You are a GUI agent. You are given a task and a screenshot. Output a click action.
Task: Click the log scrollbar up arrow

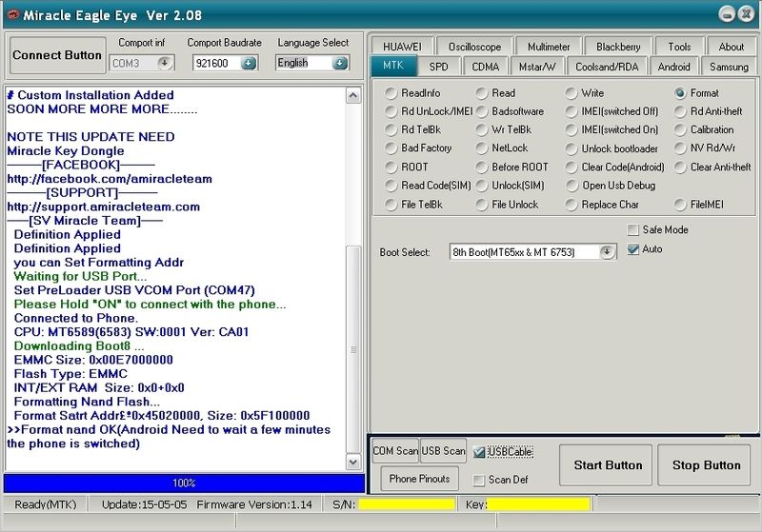pos(353,95)
